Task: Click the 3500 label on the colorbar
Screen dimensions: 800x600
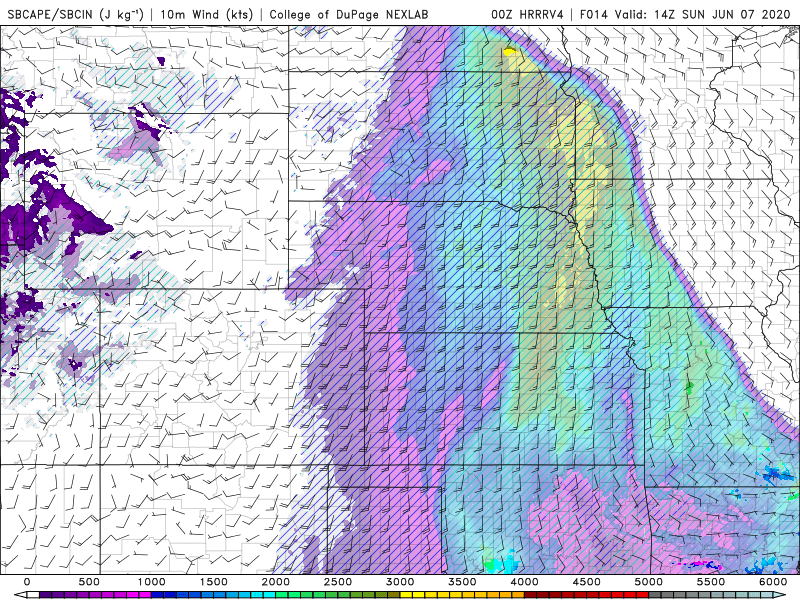Action: tap(463, 582)
